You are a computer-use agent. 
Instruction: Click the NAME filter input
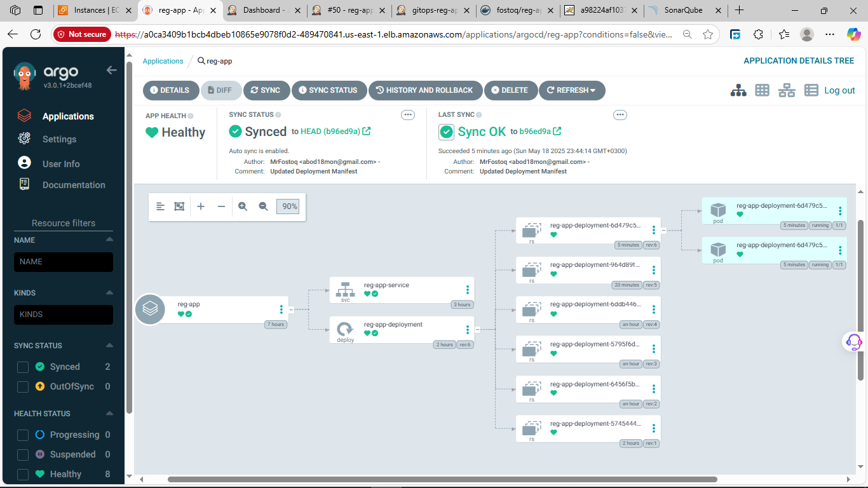click(x=64, y=262)
